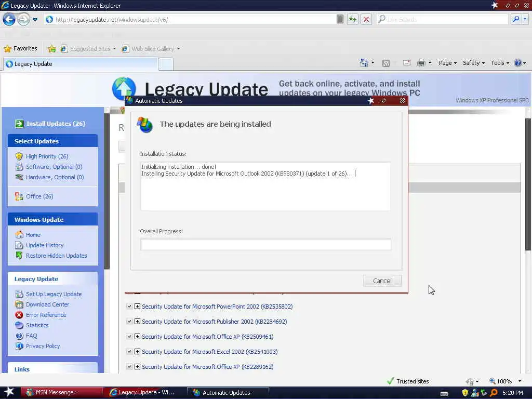Expand details for Publisher 2002 KB2284692
This screenshot has width=532, height=399.
coord(137,321)
